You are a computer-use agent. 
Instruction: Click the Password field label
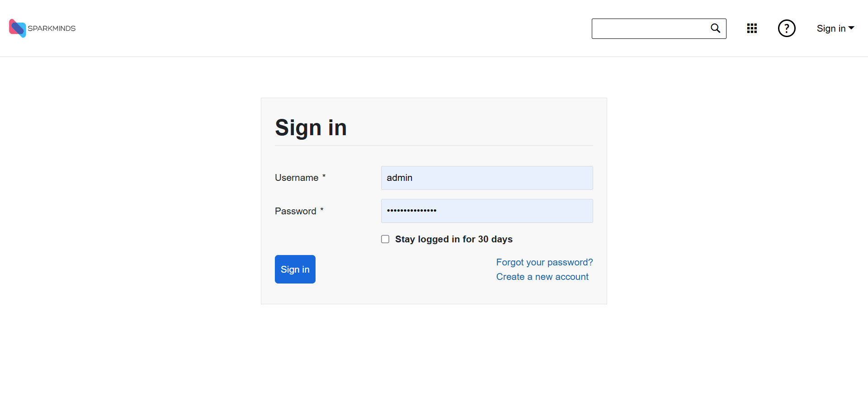(295, 211)
